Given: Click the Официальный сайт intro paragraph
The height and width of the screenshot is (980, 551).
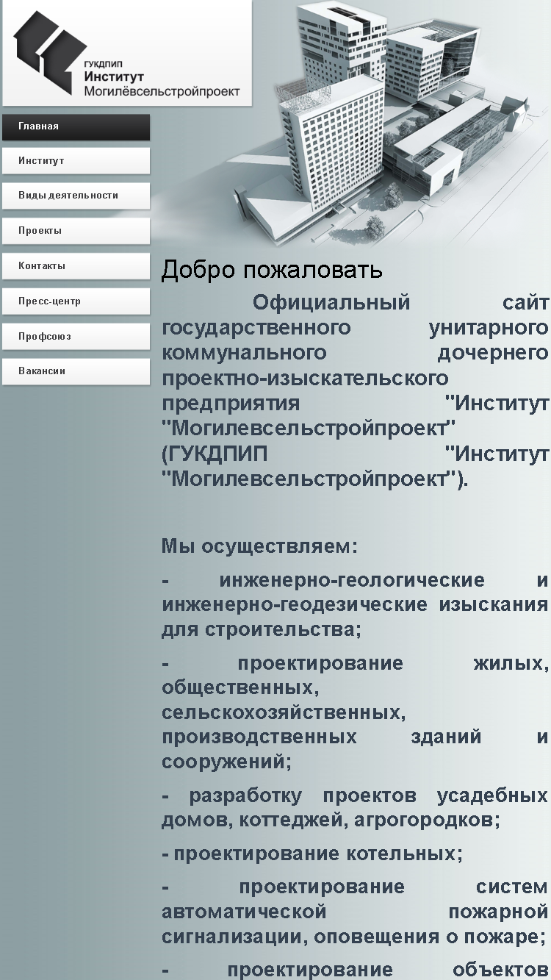Looking at the screenshot, I should [355, 391].
